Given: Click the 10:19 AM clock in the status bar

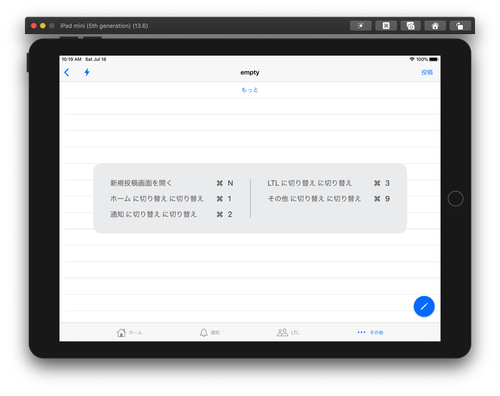Looking at the screenshot, I should pos(72,59).
